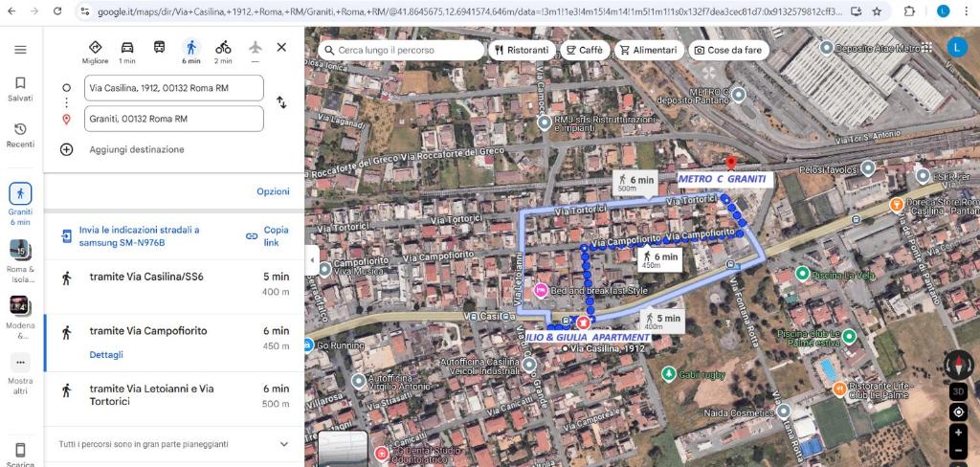Toggle 3D map view
The width and height of the screenshot is (980, 467).
[958, 391]
